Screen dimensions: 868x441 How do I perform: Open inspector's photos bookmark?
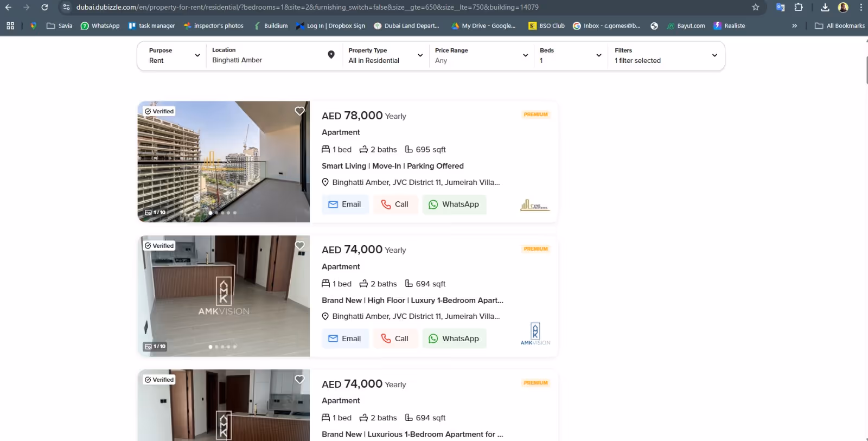213,25
